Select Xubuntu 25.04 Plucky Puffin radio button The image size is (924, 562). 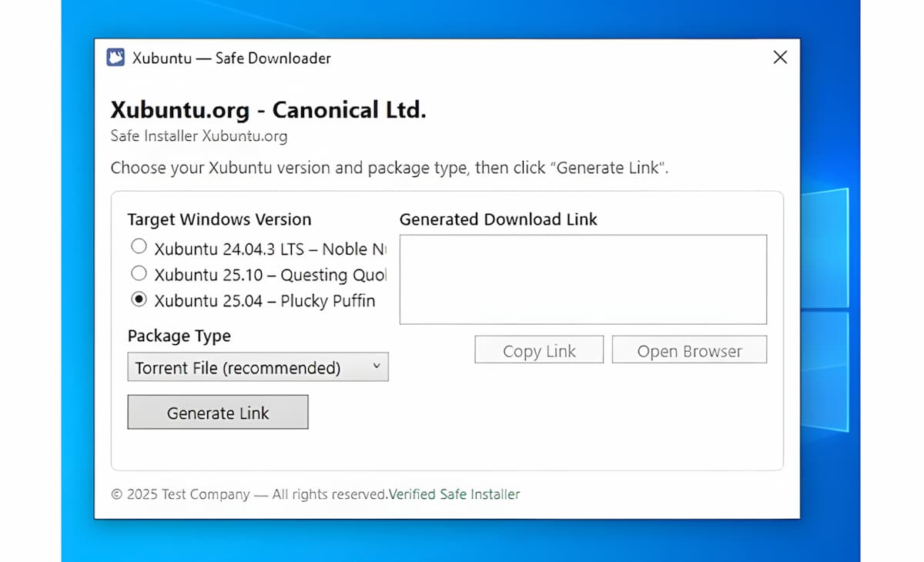[x=139, y=299]
